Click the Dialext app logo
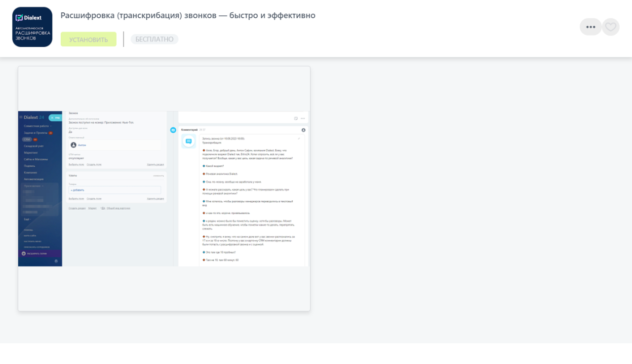The width and height of the screenshot is (632, 364). coord(32,27)
